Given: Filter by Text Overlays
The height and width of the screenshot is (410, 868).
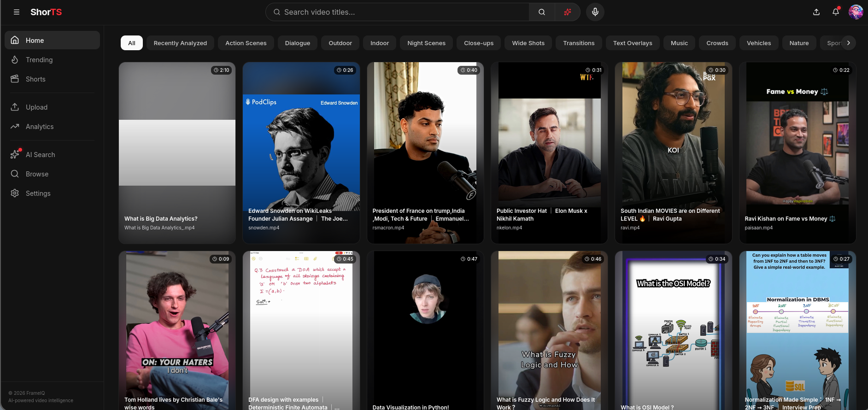Looking at the screenshot, I should coord(633,43).
